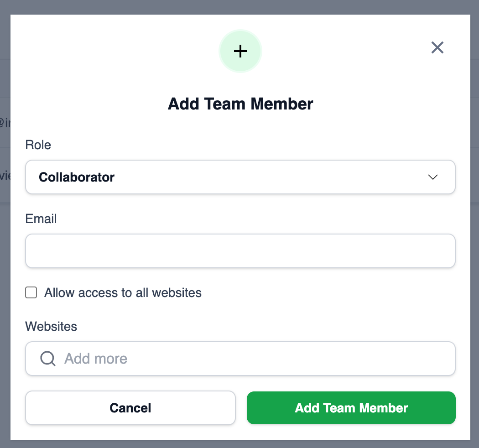Open the Role dropdown showing Collaborator
479x448 pixels.
(240, 177)
